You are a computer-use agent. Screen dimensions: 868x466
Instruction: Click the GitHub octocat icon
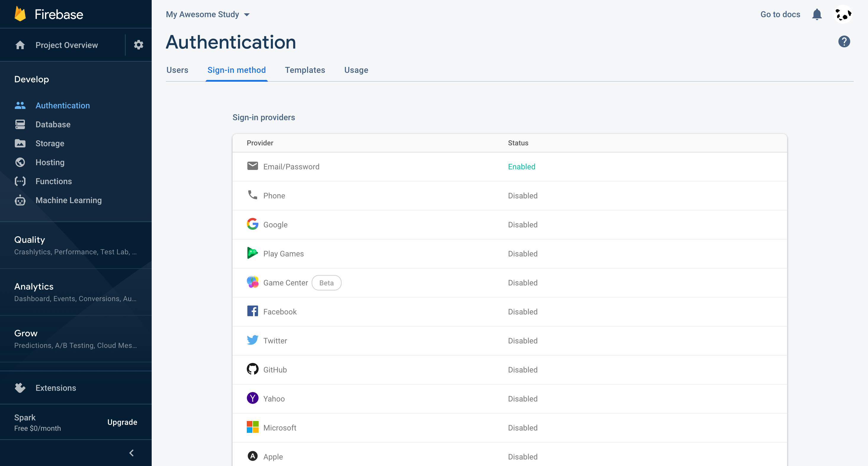click(252, 369)
